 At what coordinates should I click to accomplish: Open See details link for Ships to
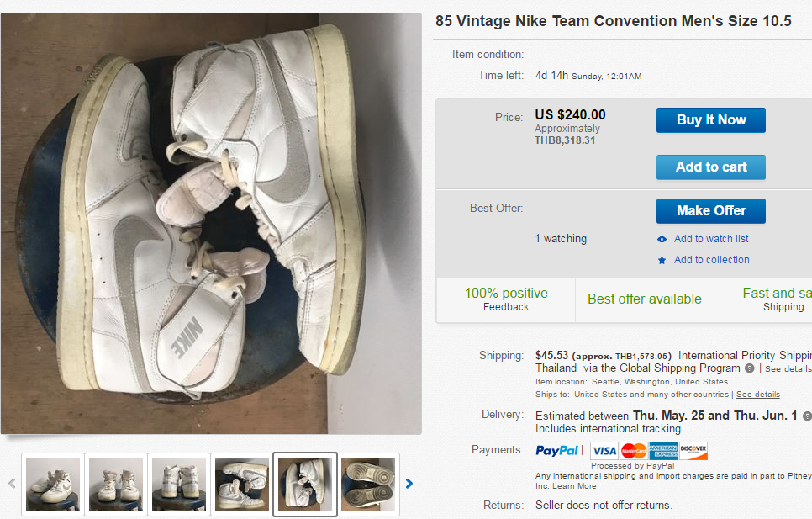point(757,395)
